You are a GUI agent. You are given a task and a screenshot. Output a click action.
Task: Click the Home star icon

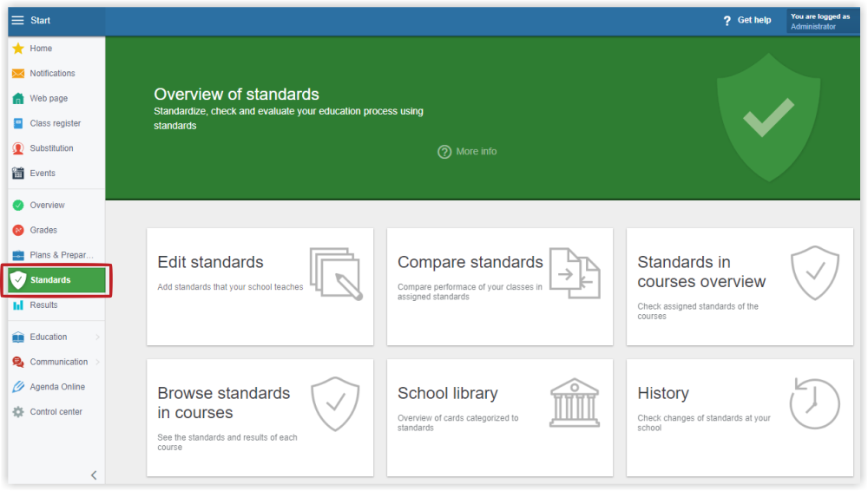(x=18, y=49)
